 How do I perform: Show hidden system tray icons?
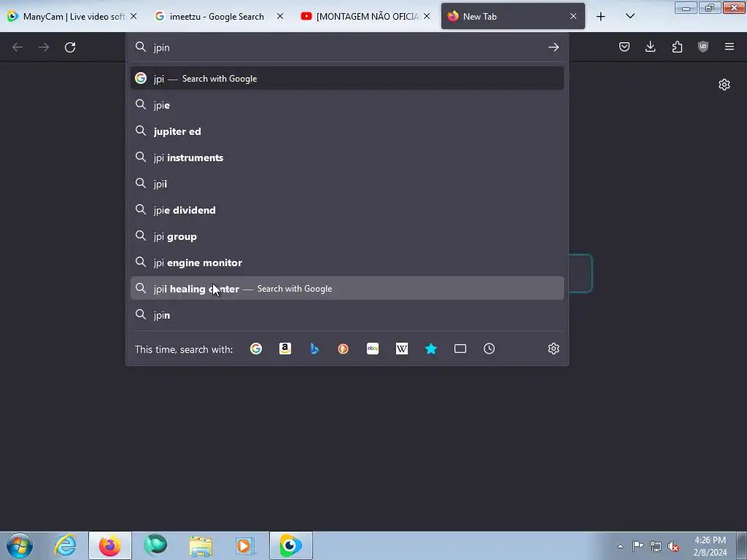(620, 546)
